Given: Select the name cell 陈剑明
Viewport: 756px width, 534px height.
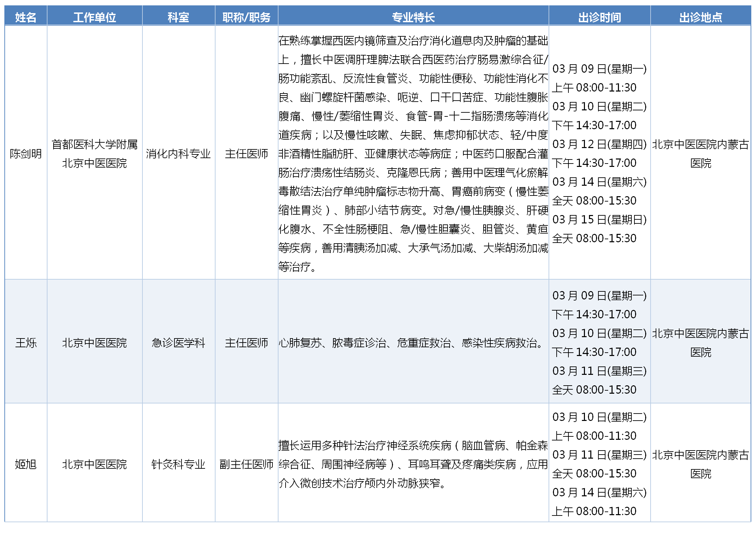Looking at the screenshot, I should point(26,154).
